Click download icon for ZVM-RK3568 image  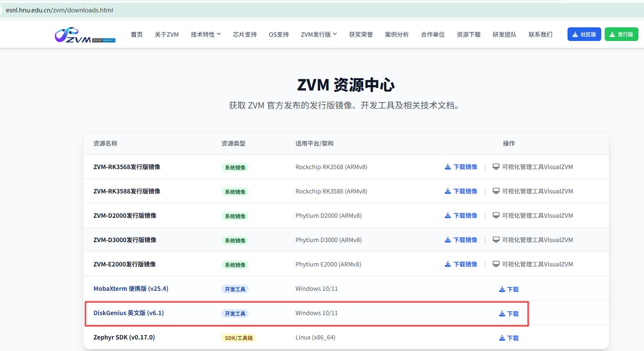click(x=447, y=167)
